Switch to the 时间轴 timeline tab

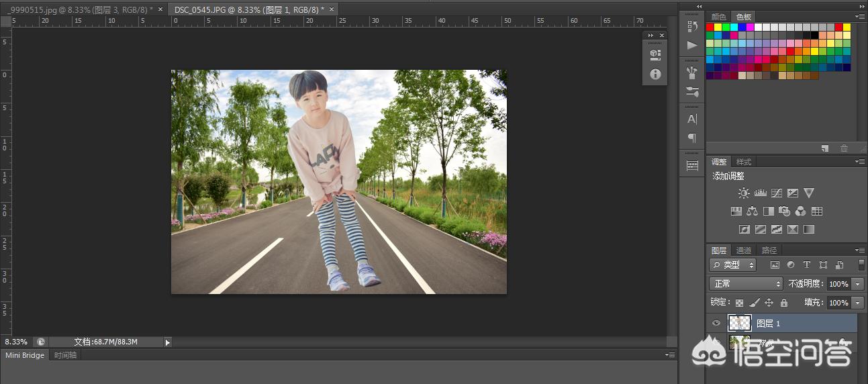click(x=65, y=355)
